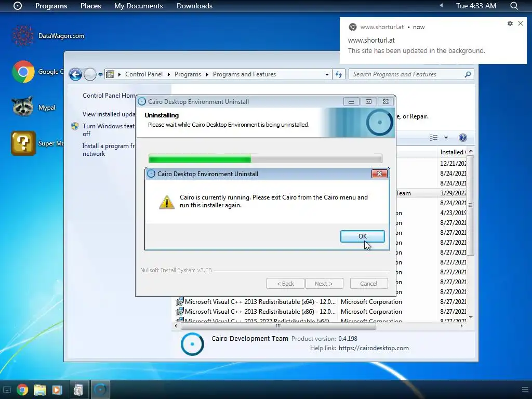Click the vertical scrollbar in programs list
Image resolution: width=532 pixels, height=399 pixels.
point(470,206)
